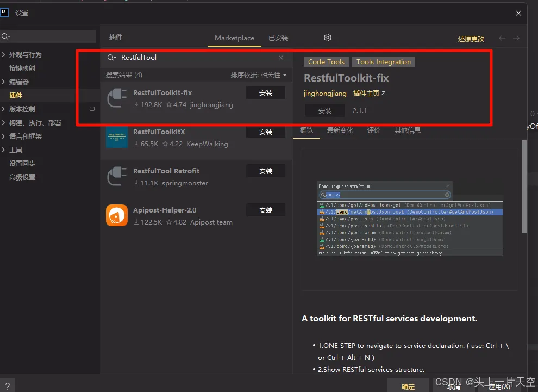Open help with the question mark icon

[8, 386]
